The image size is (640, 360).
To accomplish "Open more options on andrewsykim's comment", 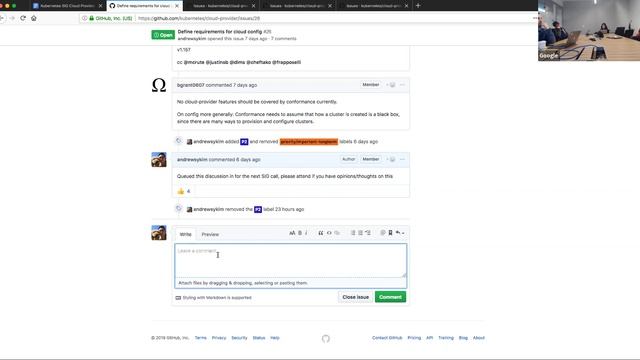I will coord(402,160).
